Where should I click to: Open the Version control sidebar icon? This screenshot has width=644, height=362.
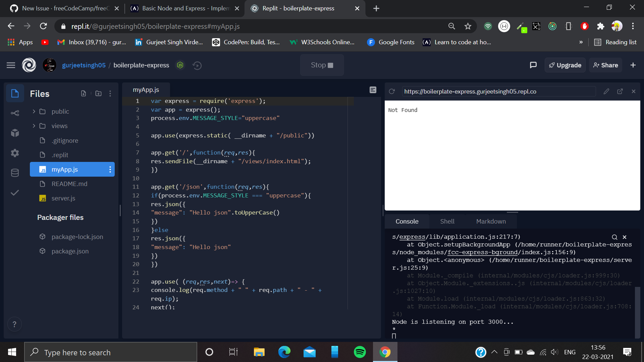pos(15,113)
